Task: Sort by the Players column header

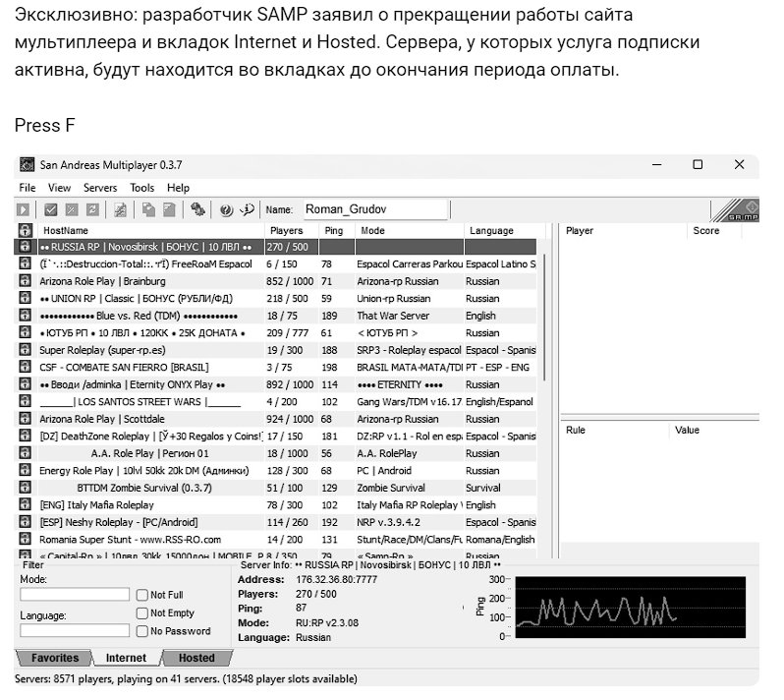Action: tap(292, 231)
